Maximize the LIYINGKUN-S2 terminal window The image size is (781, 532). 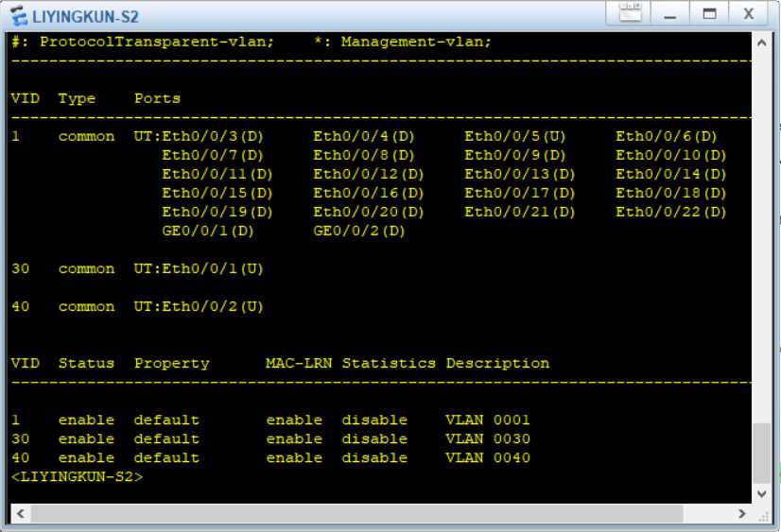tap(709, 14)
